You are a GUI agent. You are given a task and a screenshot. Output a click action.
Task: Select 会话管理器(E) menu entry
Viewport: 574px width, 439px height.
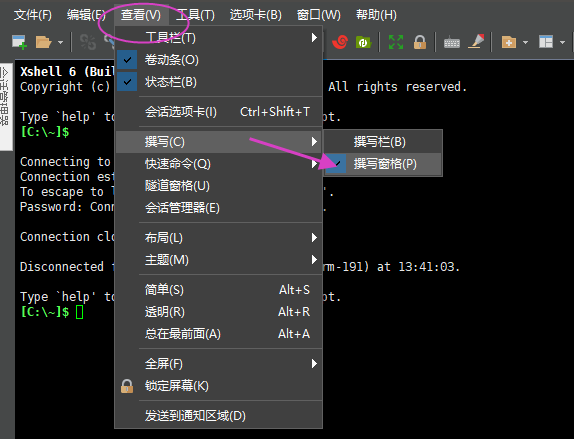[x=219, y=208]
